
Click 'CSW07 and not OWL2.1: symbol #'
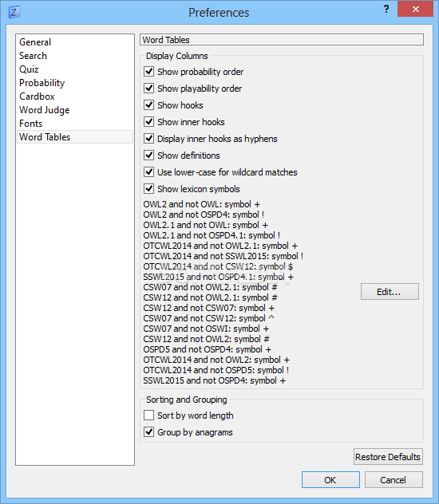point(211,287)
